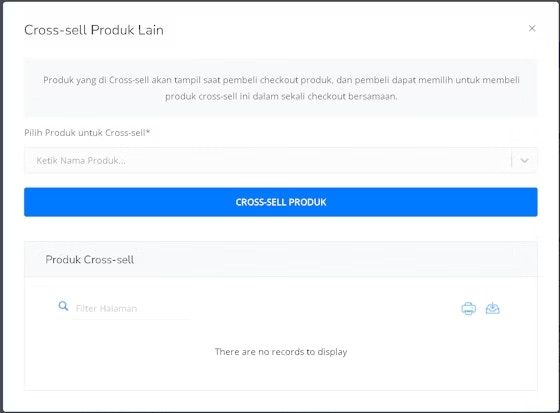Click the download export icon beside print

tap(492, 308)
